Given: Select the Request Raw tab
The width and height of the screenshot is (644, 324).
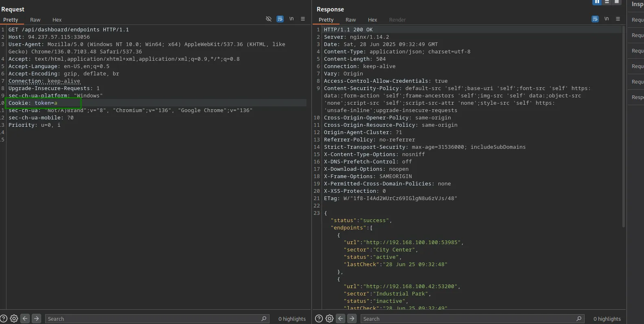Looking at the screenshot, I should (x=35, y=20).
